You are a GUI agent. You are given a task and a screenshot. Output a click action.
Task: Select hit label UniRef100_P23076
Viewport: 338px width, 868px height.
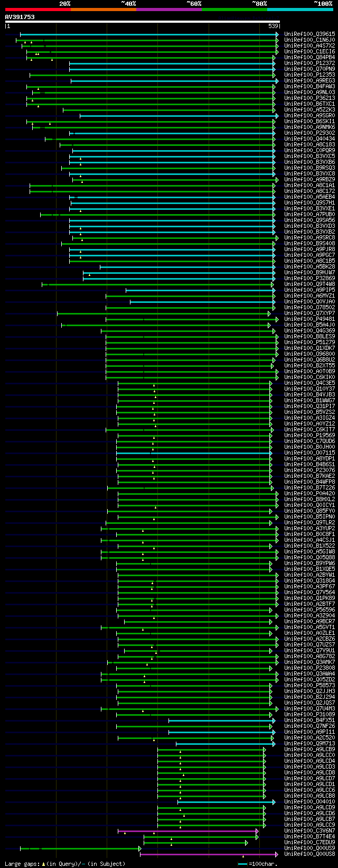(x=309, y=470)
